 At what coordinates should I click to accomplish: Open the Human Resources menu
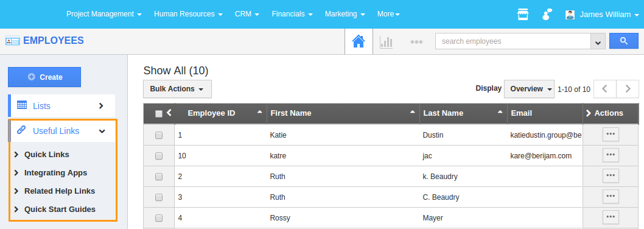[x=188, y=14]
